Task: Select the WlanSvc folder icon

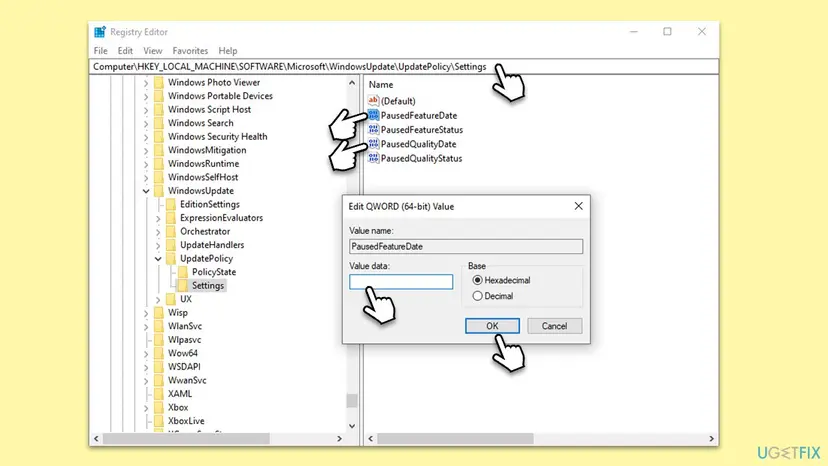Action: click(159, 326)
